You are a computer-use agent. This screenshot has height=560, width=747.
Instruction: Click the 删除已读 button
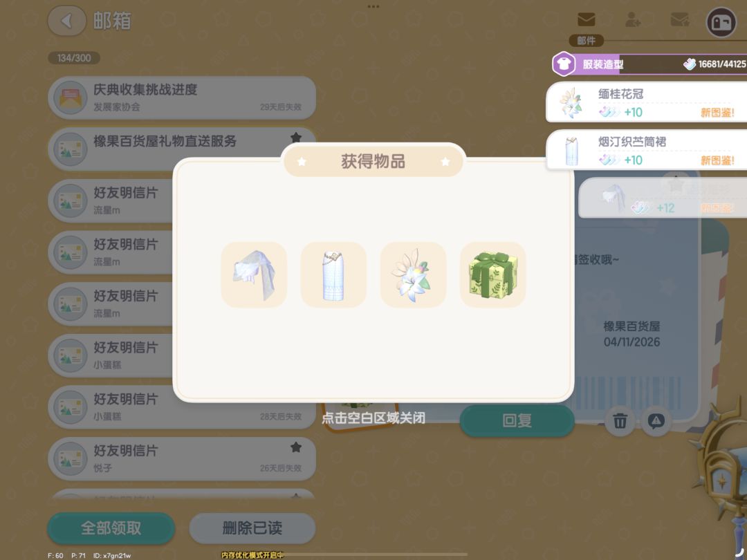click(252, 528)
